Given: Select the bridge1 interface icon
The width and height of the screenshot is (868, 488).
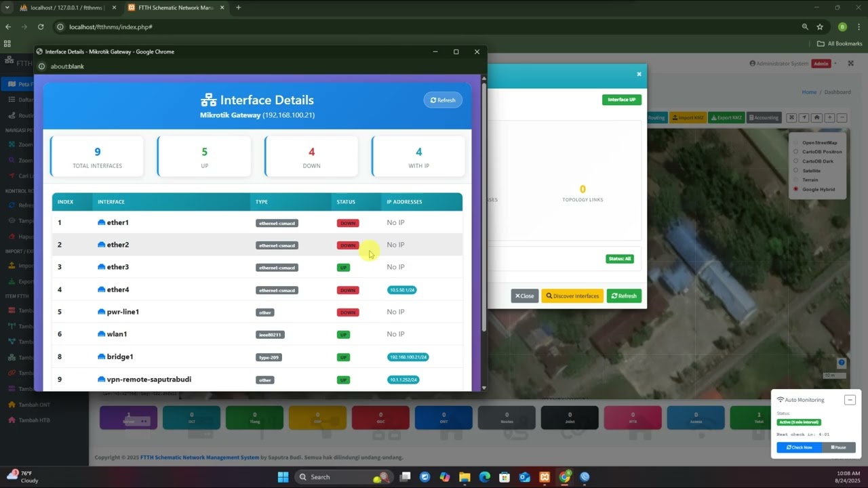Looking at the screenshot, I should click(101, 357).
